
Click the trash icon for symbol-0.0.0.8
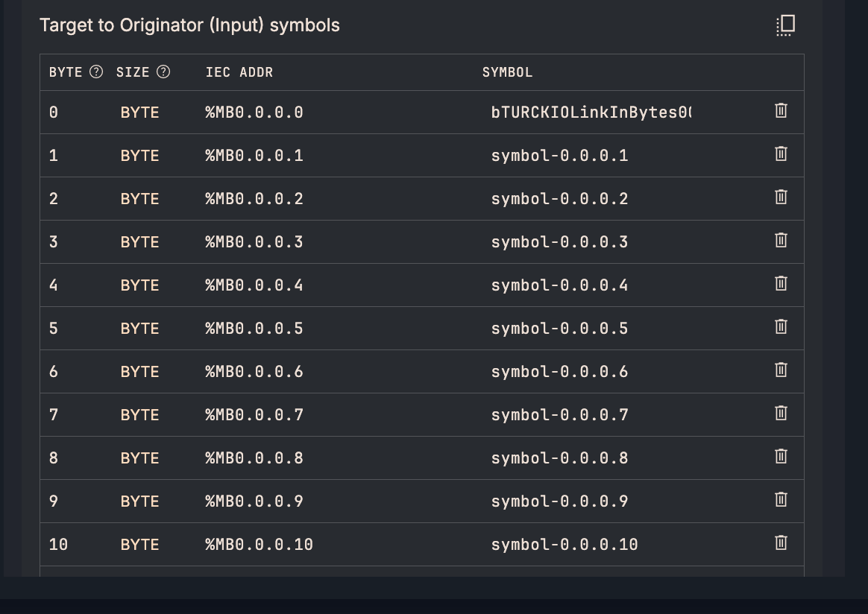click(781, 457)
